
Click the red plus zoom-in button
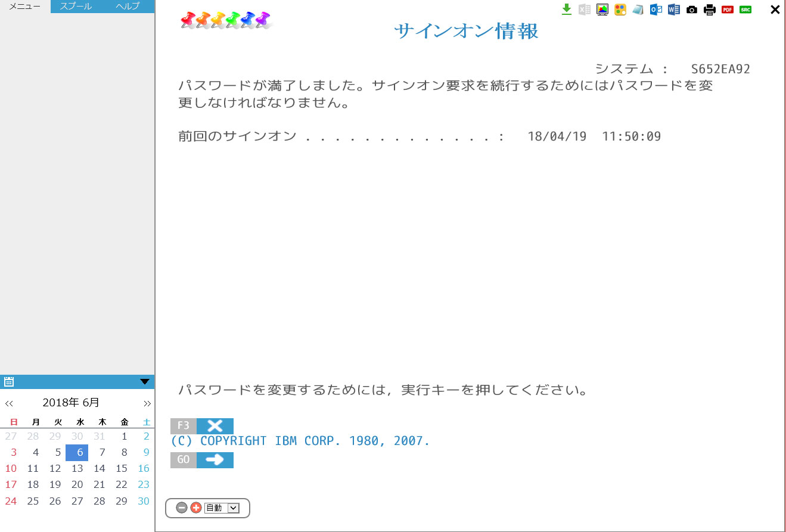(195, 508)
